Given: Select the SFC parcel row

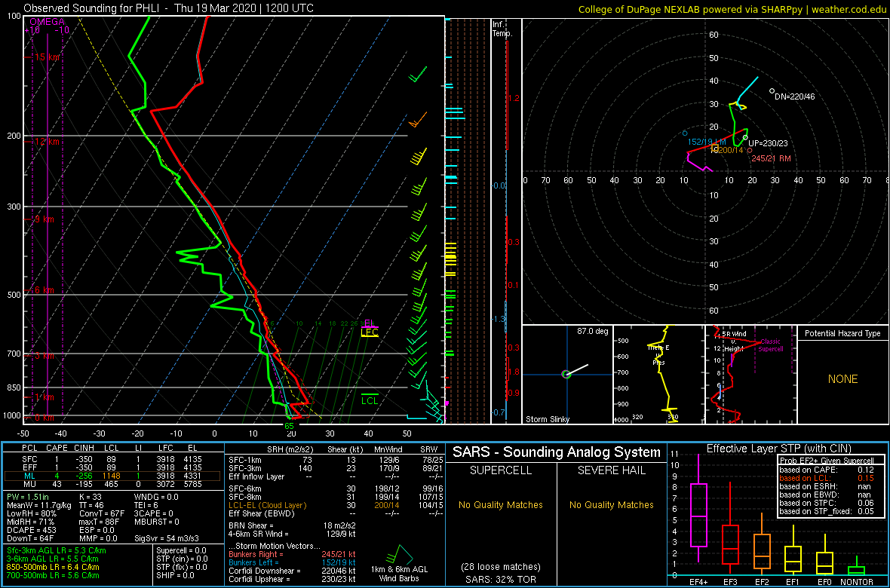Looking at the screenshot, I should (x=114, y=458).
